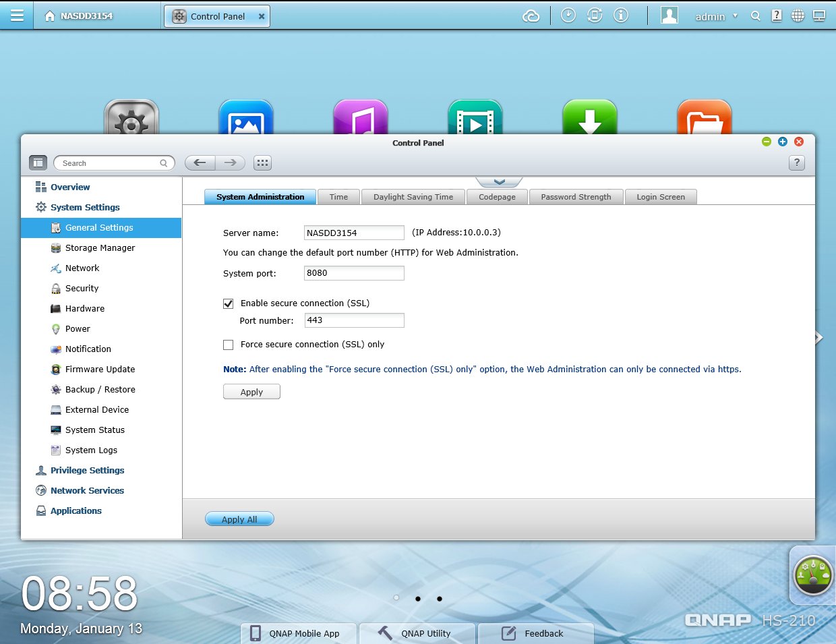The height and width of the screenshot is (644, 836).
Task: Switch to the Time tab
Action: pyautogui.click(x=338, y=197)
